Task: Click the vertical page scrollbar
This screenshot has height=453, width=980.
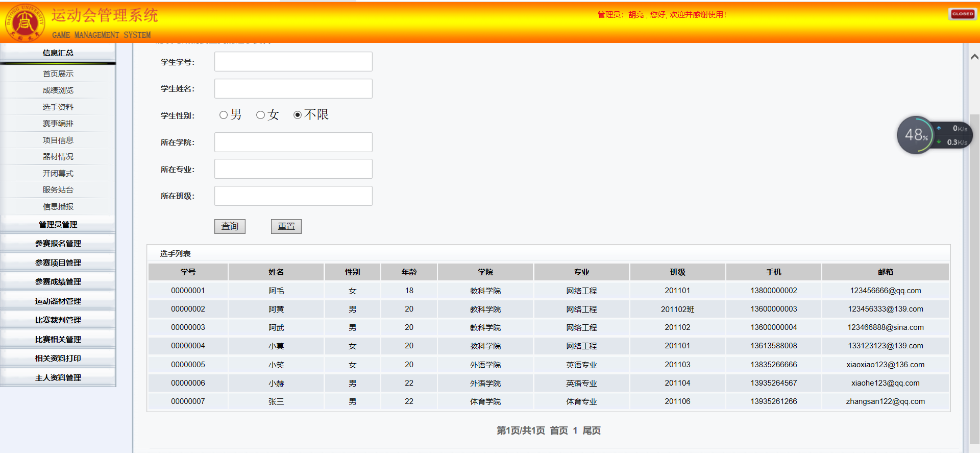Action: point(974,255)
